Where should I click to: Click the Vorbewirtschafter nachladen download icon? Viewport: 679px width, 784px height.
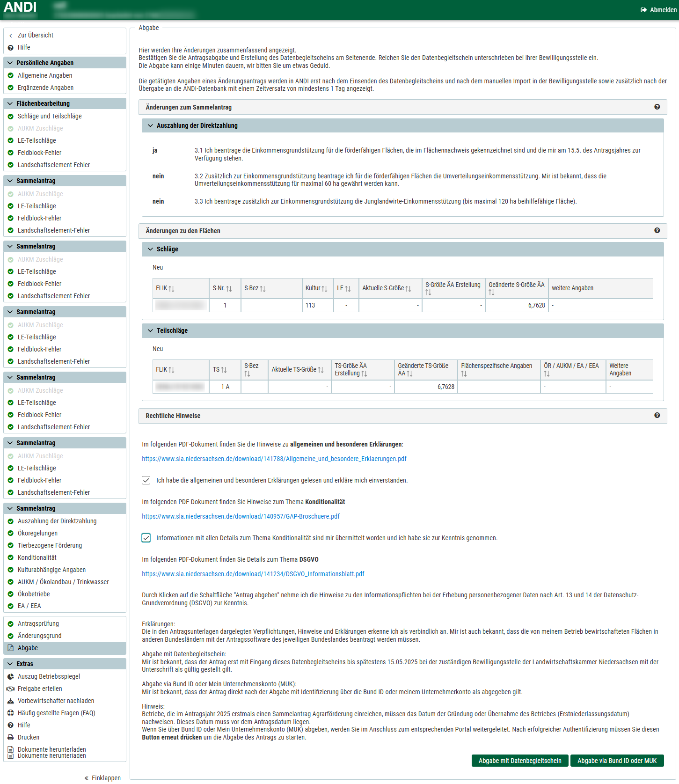[x=10, y=701]
